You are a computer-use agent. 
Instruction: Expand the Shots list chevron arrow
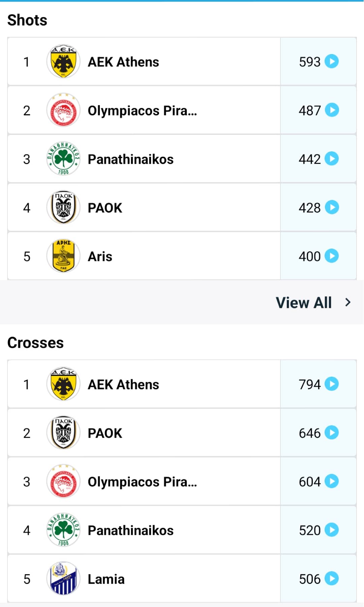point(348,302)
